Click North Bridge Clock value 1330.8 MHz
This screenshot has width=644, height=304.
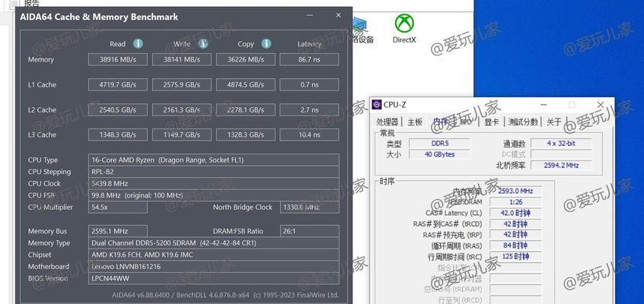click(x=309, y=207)
